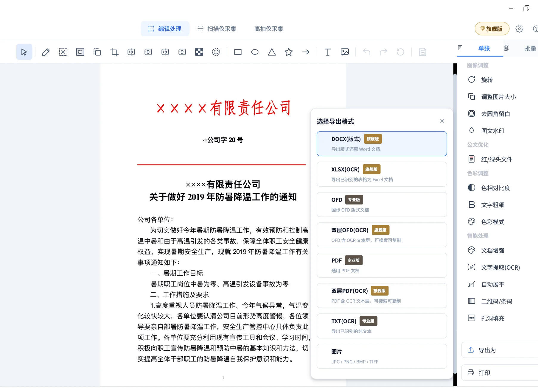This screenshot has height=392, width=538.
Task: Click the copy layers tool icon
Action: [97, 52]
